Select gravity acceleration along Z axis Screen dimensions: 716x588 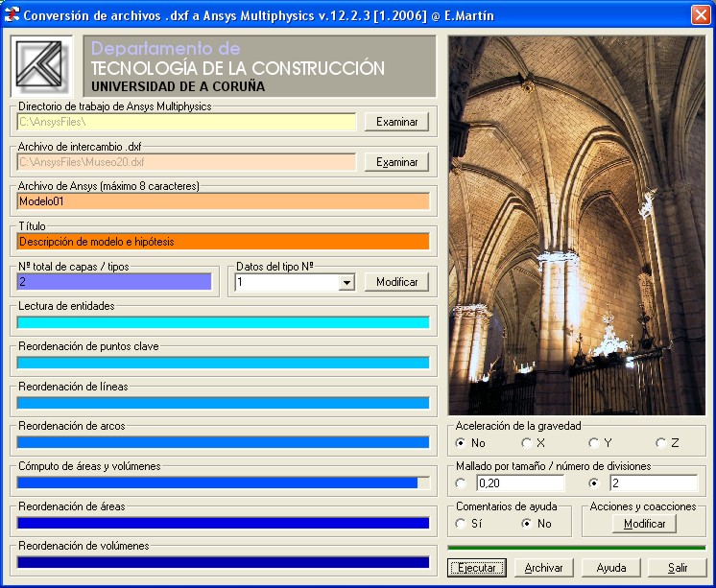[x=661, y=443]
